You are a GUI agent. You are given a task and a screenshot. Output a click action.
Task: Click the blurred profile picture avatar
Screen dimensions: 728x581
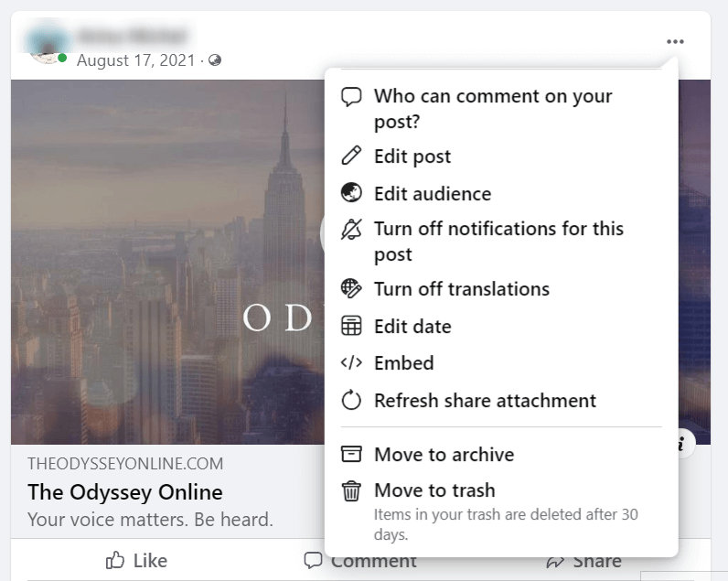pyautogui.click(x=48, y=45)
